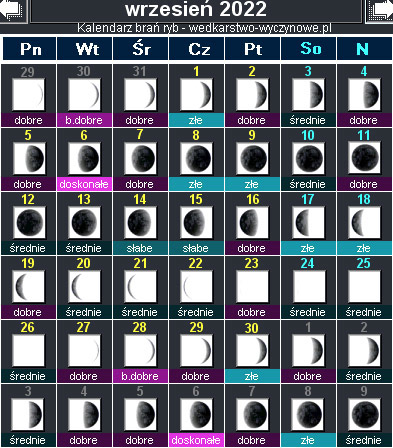
Task: Click full moon icon for September 10
Action: (x=308, y=159)
